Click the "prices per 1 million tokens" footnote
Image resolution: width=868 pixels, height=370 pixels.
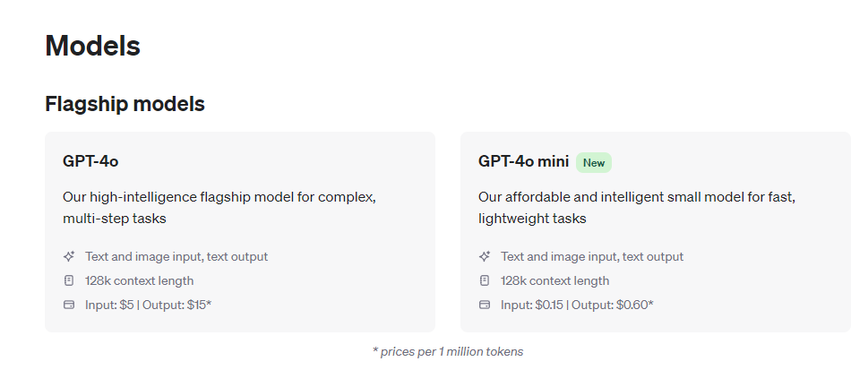tap(448, 351)
